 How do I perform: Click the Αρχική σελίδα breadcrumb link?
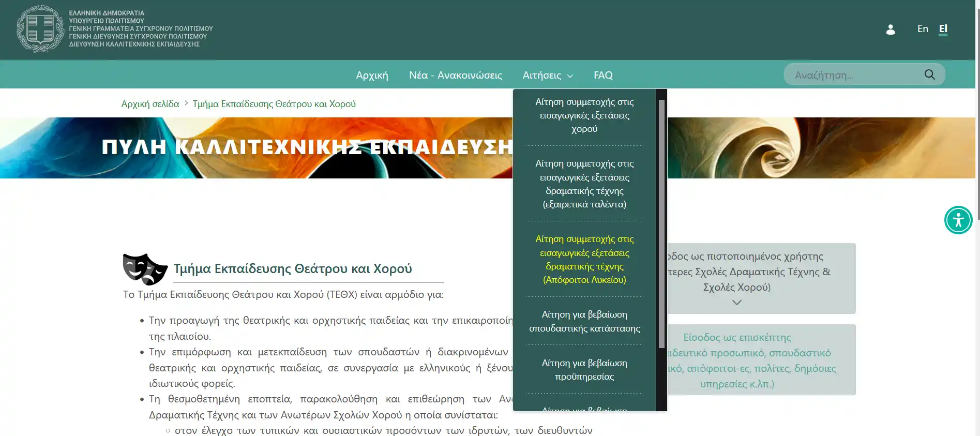[x=150, y=104]
